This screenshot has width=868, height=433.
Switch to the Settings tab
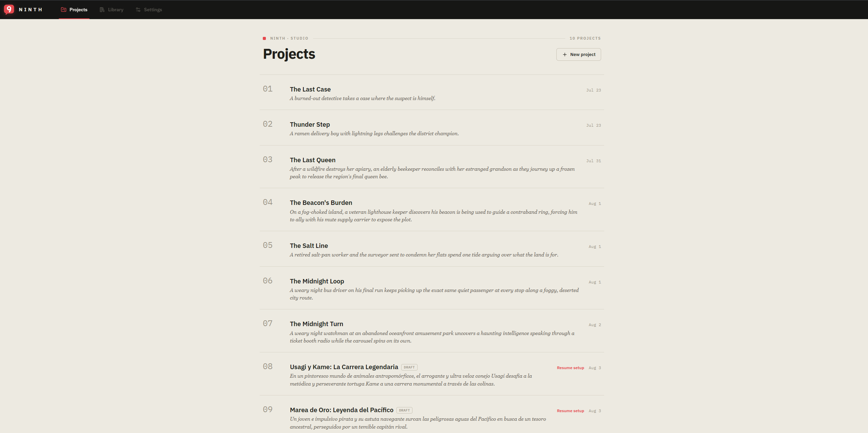coord(149,10)
